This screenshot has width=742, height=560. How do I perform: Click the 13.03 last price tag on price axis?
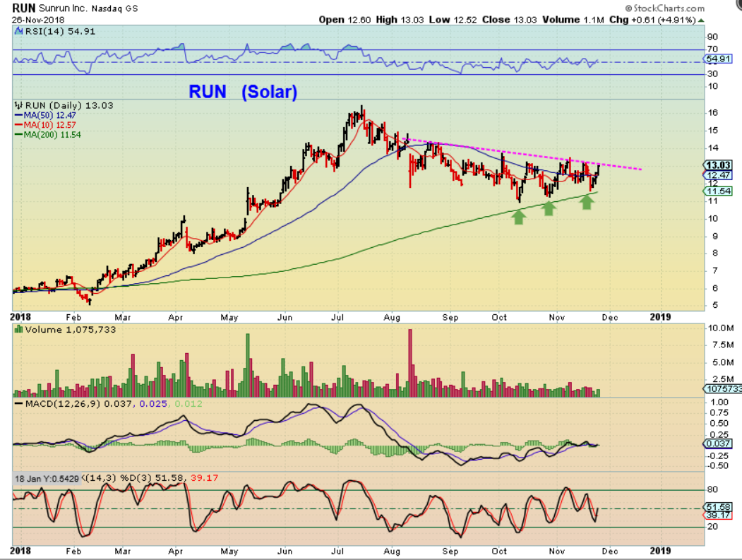[718, 165]
